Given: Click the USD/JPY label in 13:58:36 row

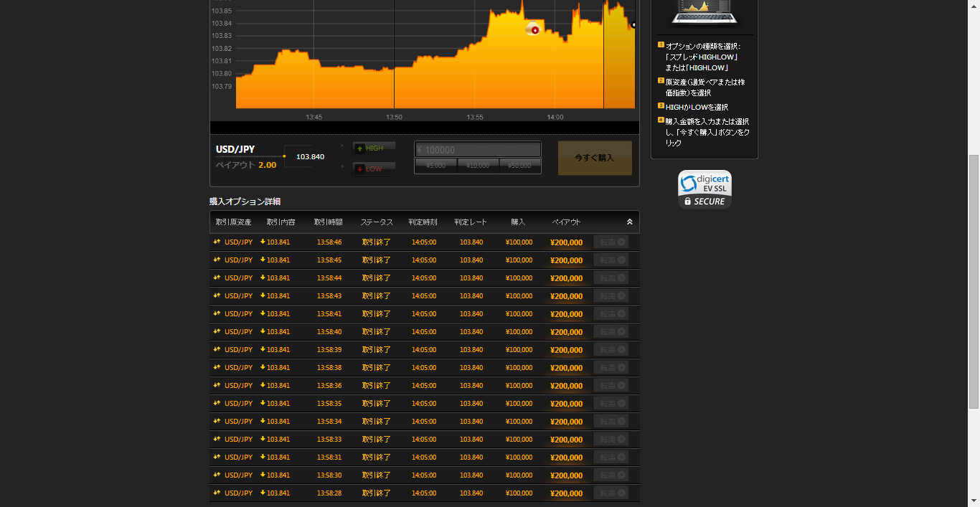Looking at the screenshot, I should coord(239,386).
